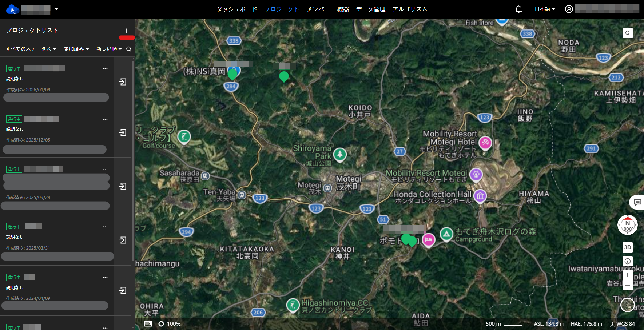Enter the project created 2026/01/08
Image resolution: width=644 pixels, height=330 pixels.
point(123,82)
